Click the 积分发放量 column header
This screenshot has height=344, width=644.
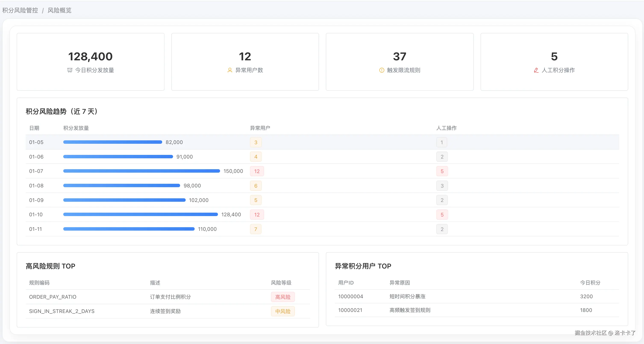(76, 128)
